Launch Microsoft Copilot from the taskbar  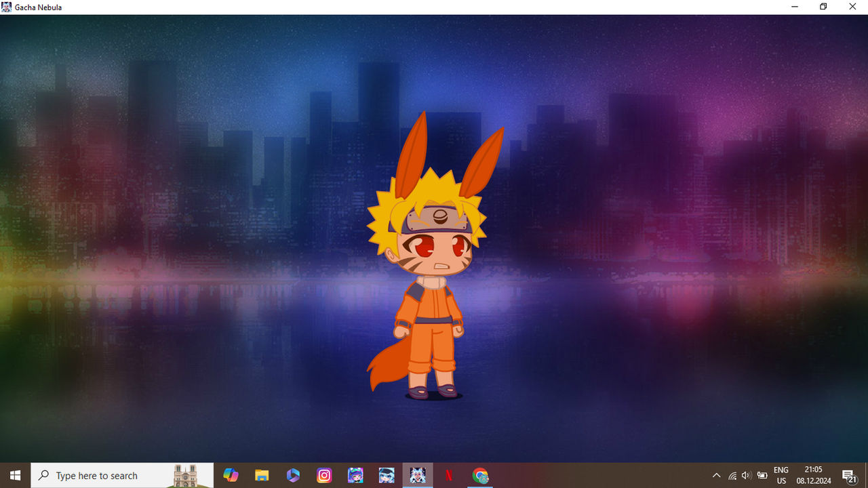[231, 476]
